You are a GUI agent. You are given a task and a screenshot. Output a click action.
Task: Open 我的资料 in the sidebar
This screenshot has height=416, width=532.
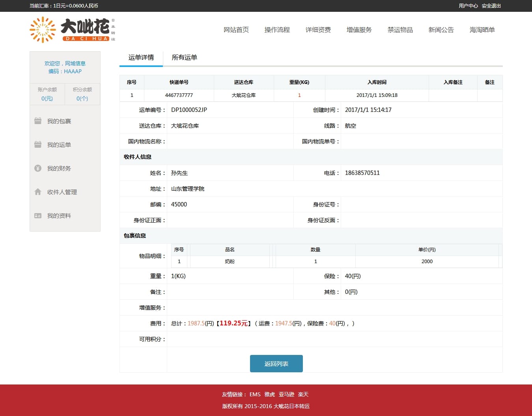point(59,216)
